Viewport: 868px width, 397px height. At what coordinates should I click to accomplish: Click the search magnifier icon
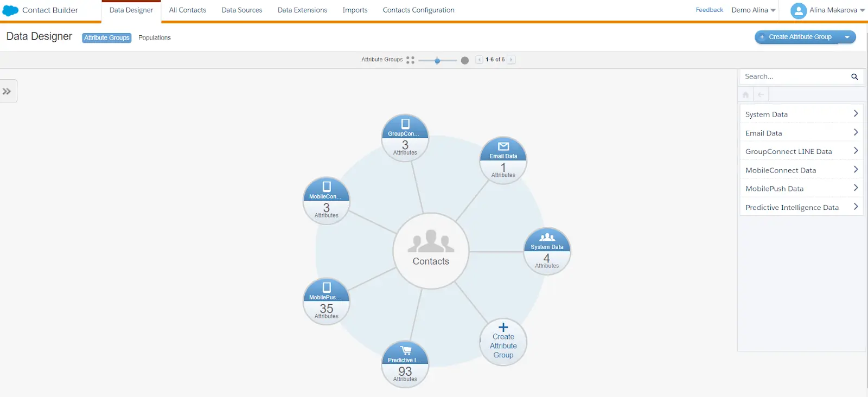(x=854, y=77)
